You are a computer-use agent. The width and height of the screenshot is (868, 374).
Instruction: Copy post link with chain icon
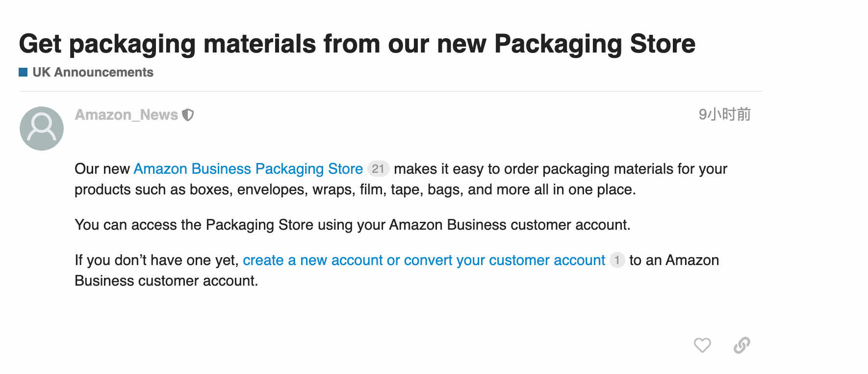741,345
